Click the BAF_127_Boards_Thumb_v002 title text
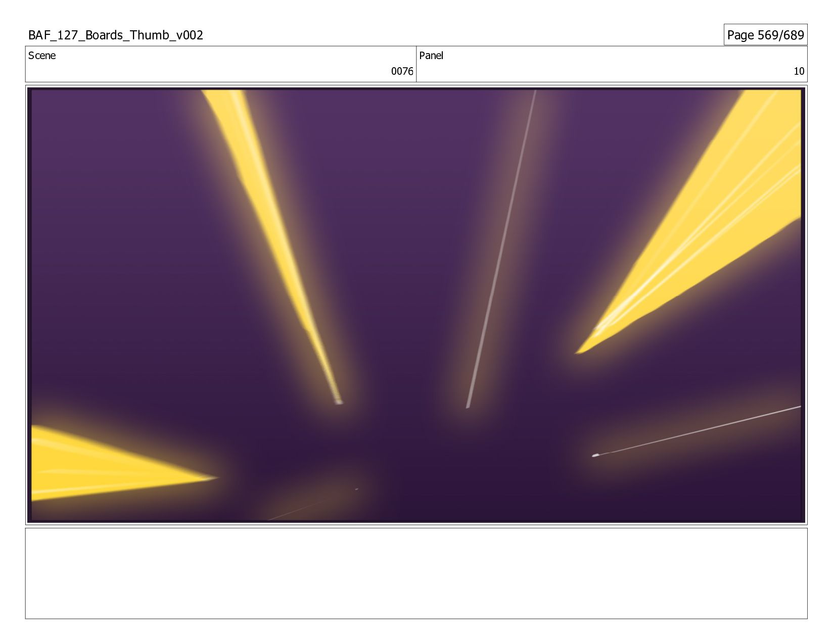Screen dimensions: 834x644 point(116,35)
